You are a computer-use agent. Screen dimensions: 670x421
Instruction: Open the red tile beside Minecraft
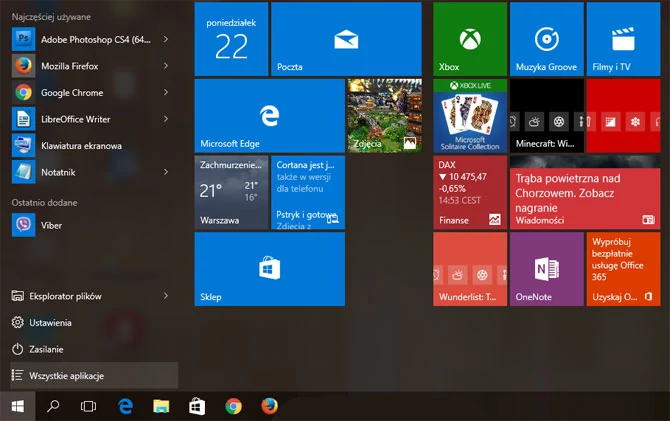point(623,115)
